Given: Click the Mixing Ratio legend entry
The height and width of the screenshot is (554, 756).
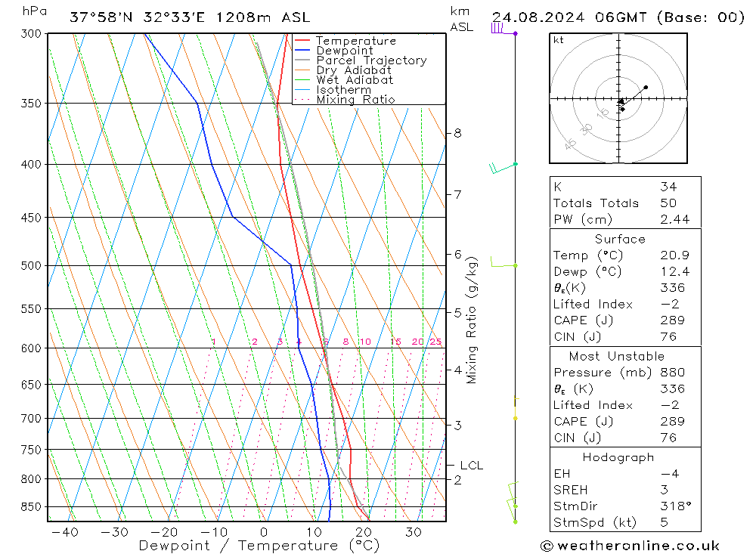Looking at the screenshot, I should (355, 100).
